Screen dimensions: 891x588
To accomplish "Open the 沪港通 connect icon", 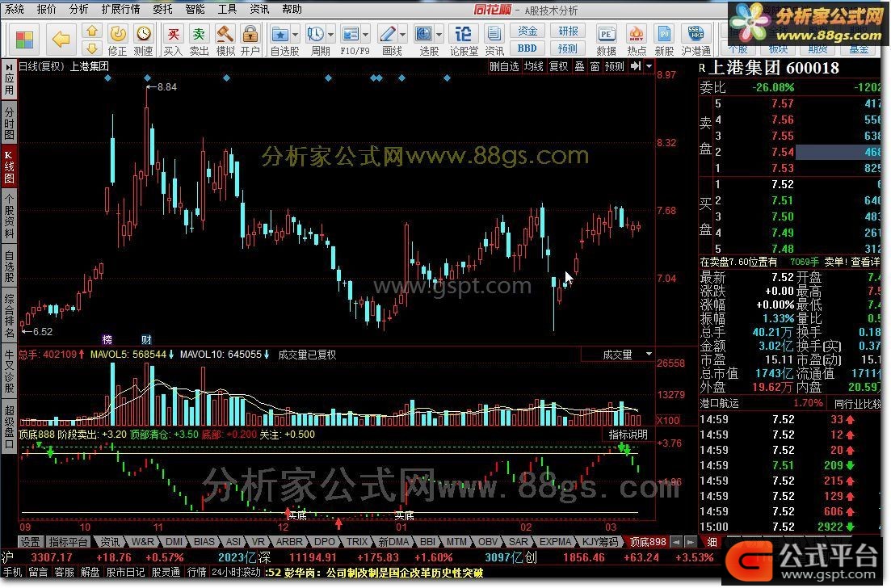I will (x=696, y=40).
